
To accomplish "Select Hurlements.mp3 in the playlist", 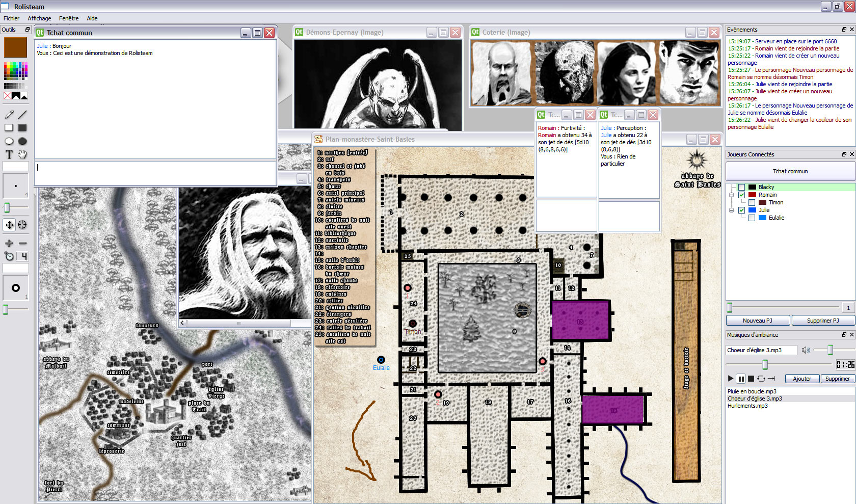I will click(747, 406).
